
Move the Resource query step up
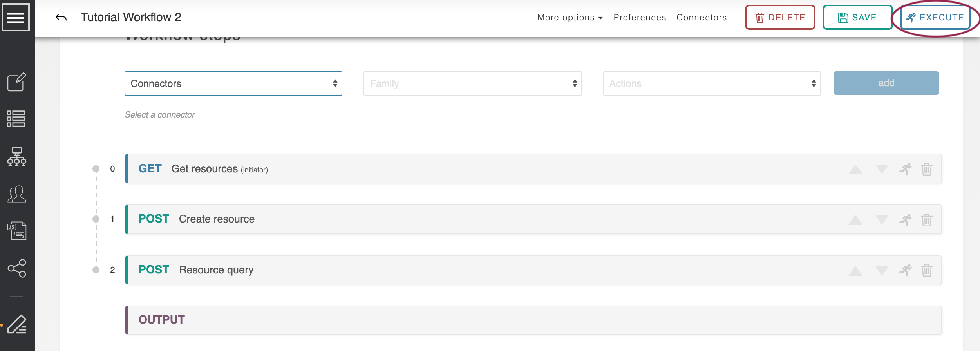coord(855,270)
